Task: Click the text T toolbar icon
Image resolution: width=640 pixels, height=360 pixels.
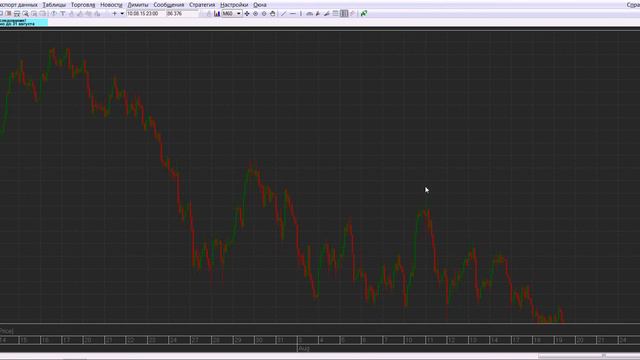Action: tap(62, 14)
